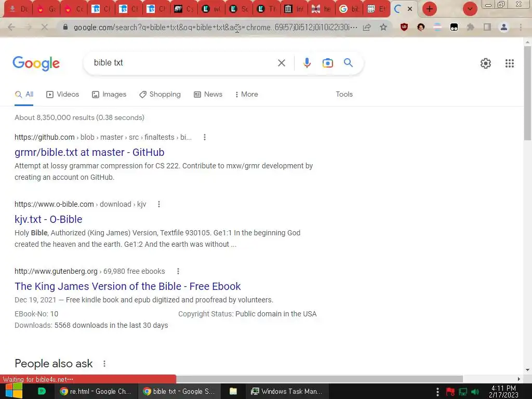The height and width of the screenshot is (399, 532).
Task: Expand the More search filters
Action: (x=247, y=95)
